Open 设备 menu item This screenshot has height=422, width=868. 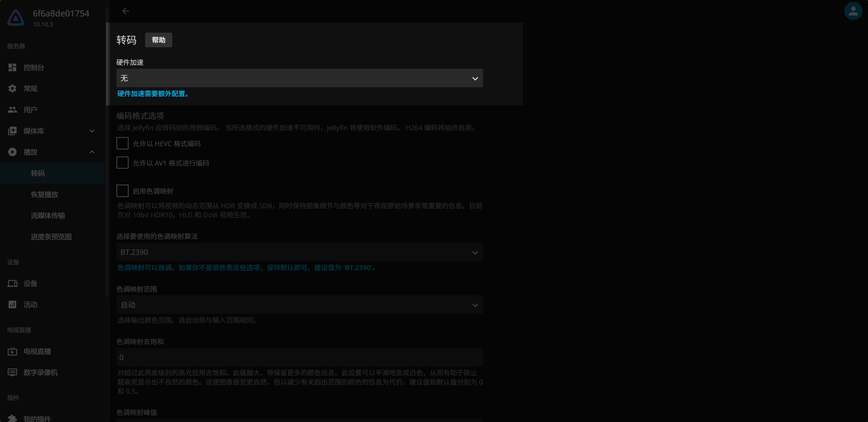pos(52,283)
